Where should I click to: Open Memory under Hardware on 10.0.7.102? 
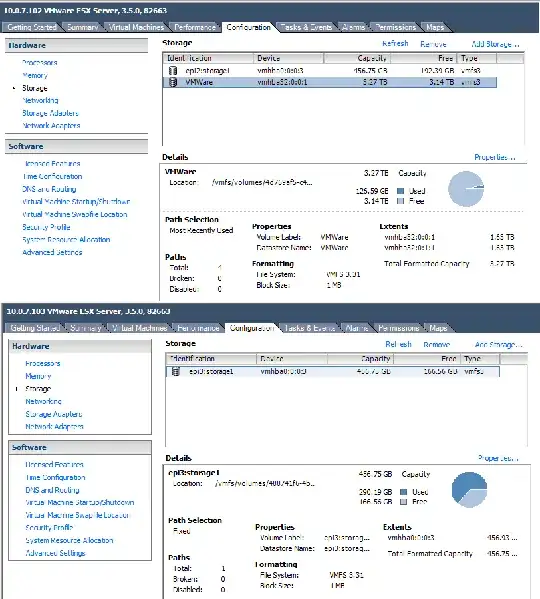[35, 75]
